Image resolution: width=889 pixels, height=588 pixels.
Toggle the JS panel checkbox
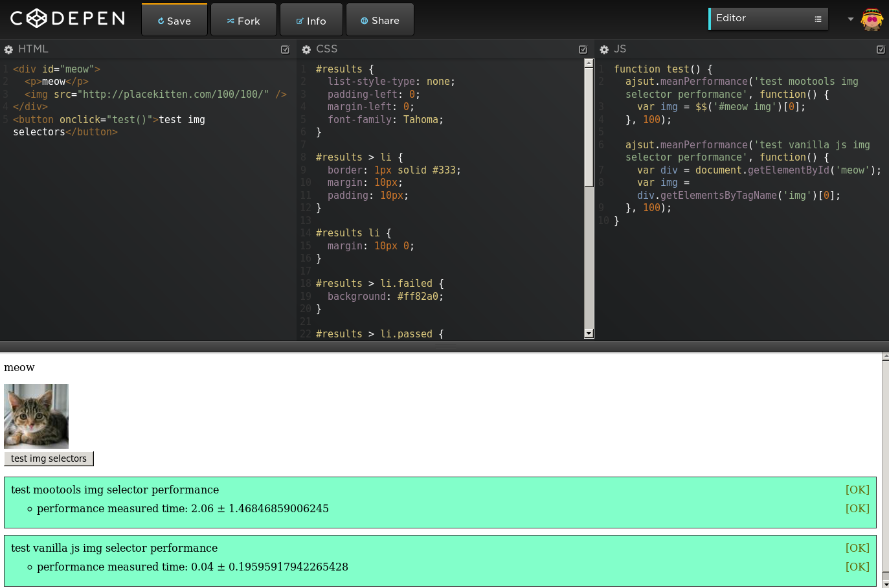(880, 49)
